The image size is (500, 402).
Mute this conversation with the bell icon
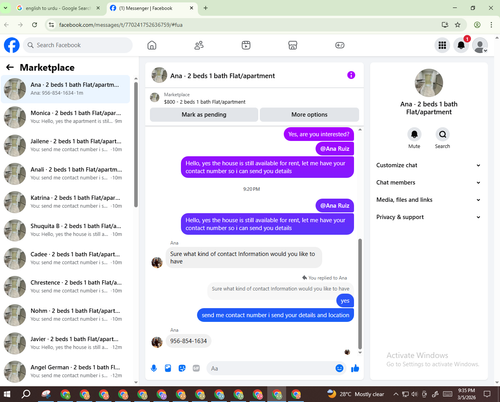coord(414,134)
